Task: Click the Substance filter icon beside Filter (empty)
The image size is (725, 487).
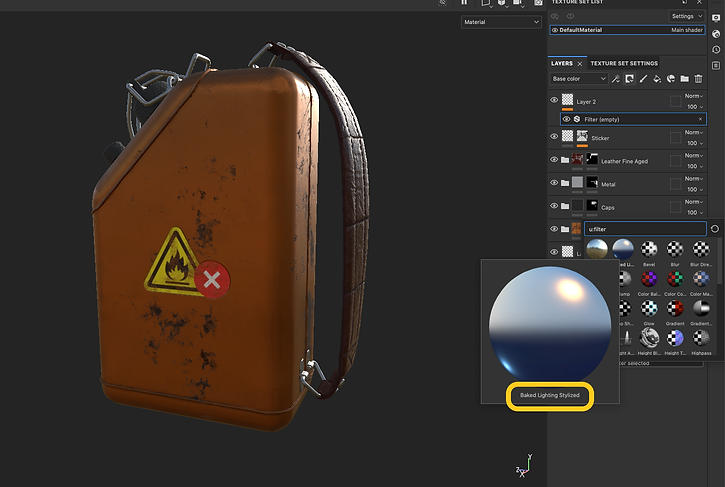Action: click(577, 119)
